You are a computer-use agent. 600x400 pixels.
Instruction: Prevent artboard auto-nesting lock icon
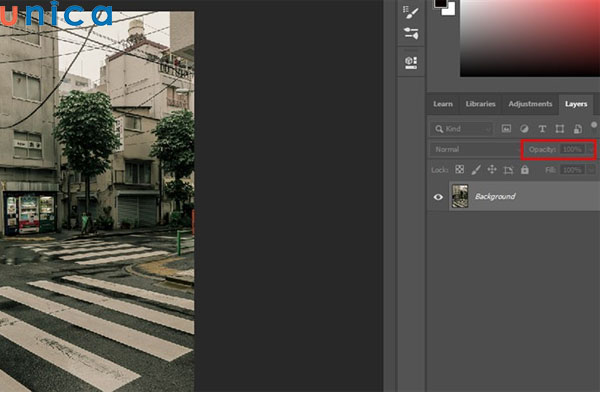508,170
